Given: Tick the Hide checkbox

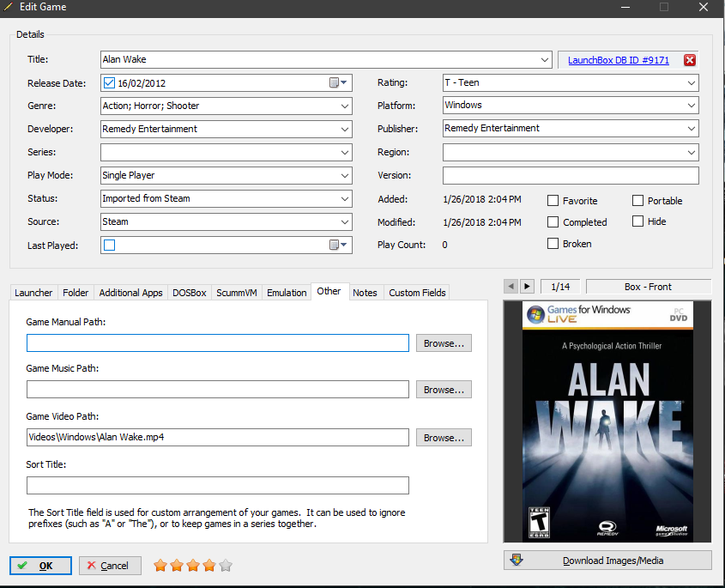Looking at the screenshot, I should click(637, 221).
